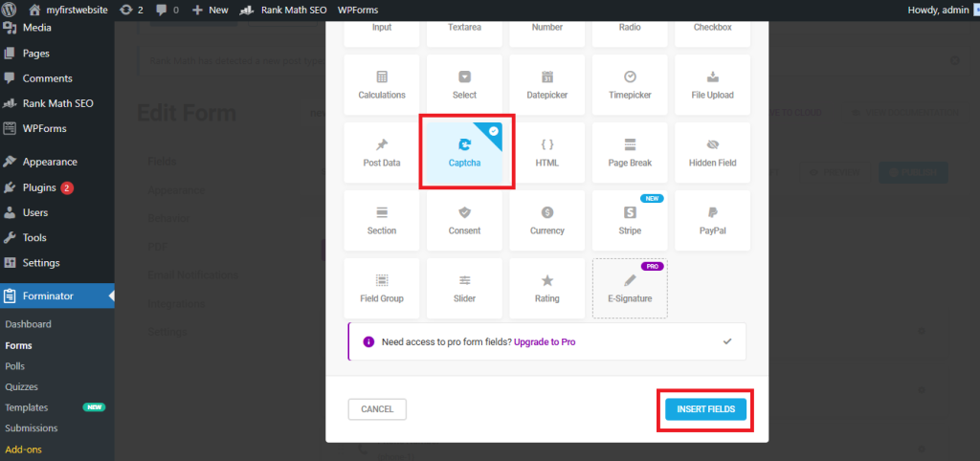Select the Calculations field tile
Screen dimensions: 980x461
(x=382, y=86)
